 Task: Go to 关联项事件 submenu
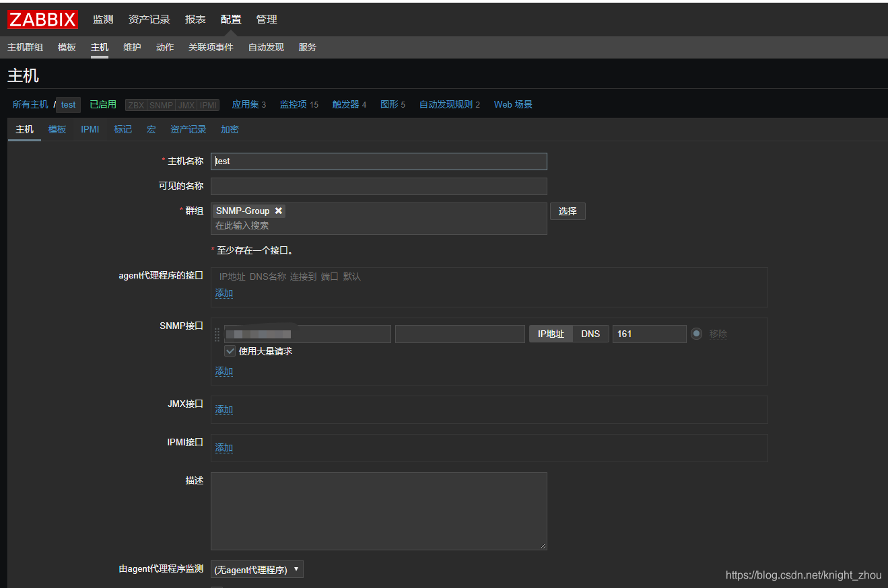[211, 47]
